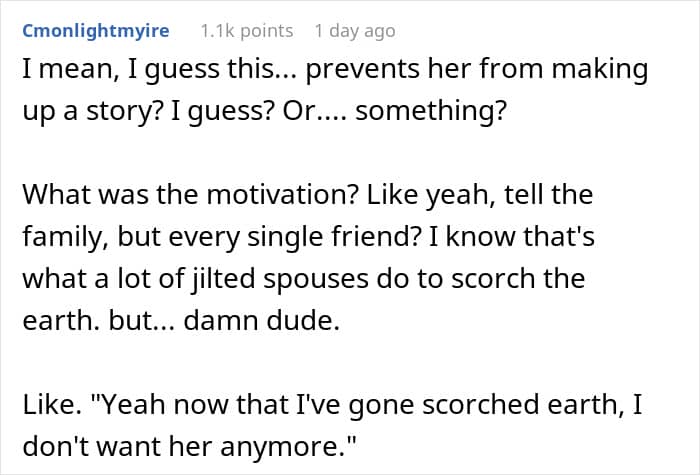Open the Cmonlightmyire user profile
Screen dimensions: 700x475
(x=95, y=31)
